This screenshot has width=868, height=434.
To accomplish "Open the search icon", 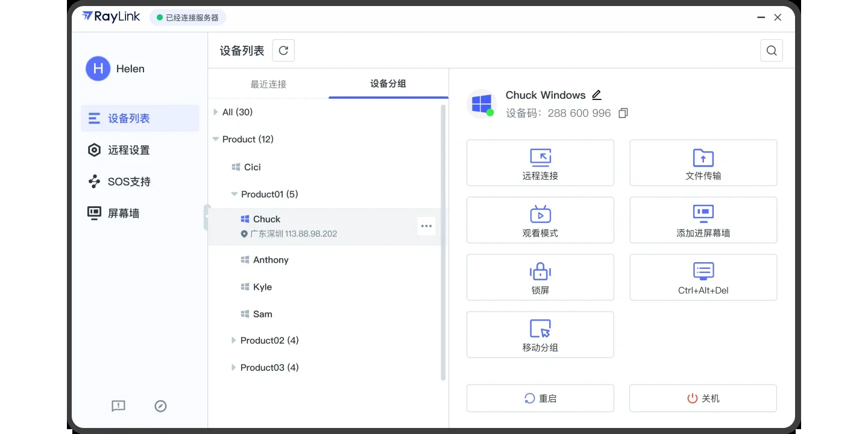I will [772, 51].
